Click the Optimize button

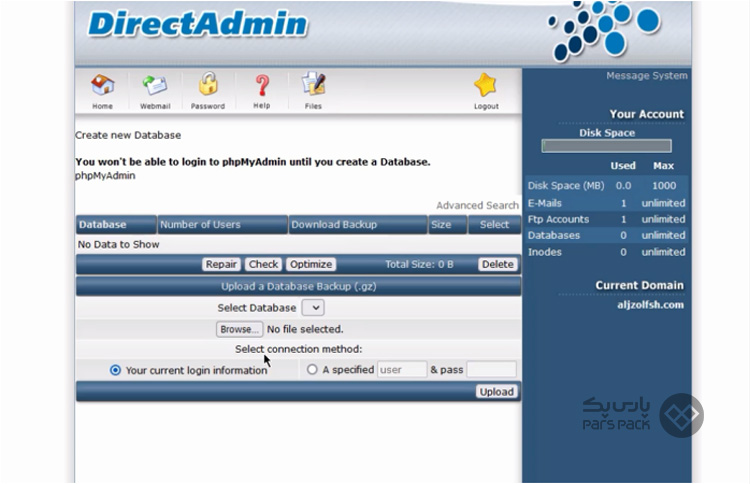click(x=311, y=264)
